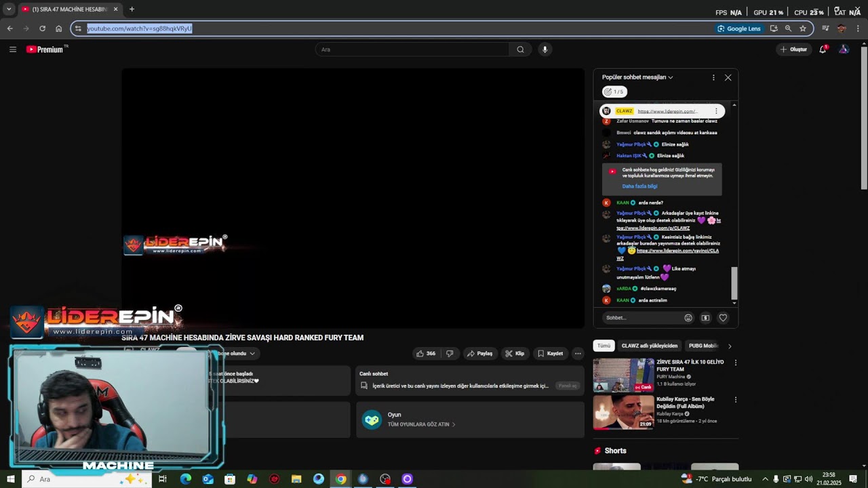
Task: Close the live chat panel
Action: tap(728, 77)
